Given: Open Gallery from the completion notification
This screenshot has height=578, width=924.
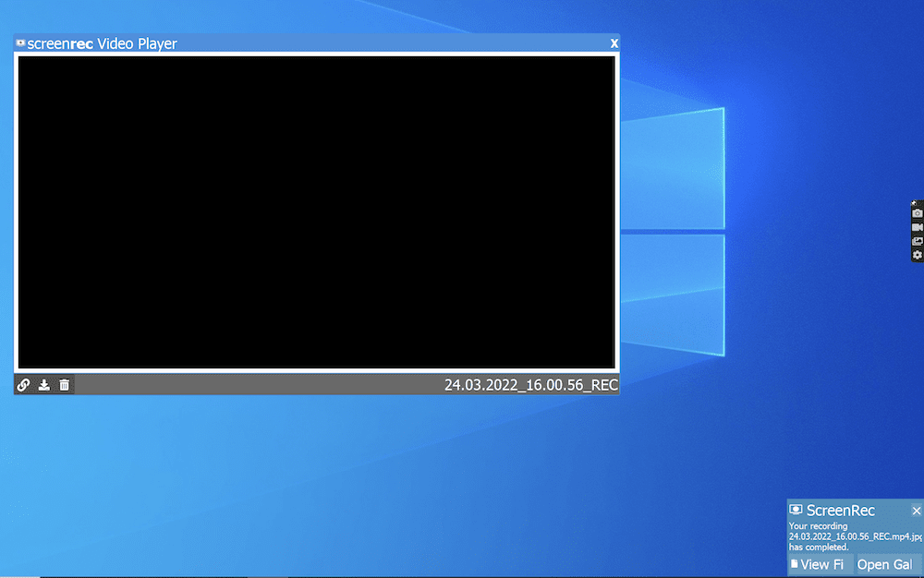Looking at the screenshot, I should tap(885, 564).
